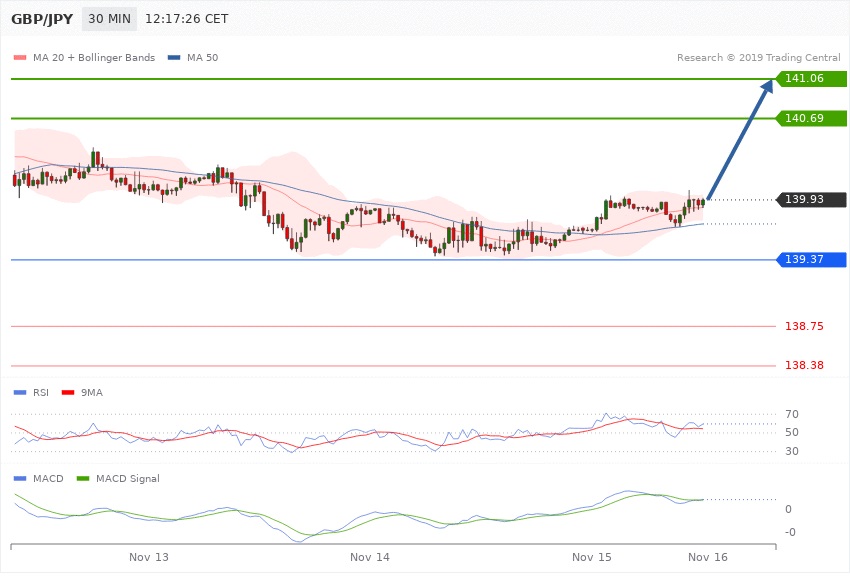Select the blue 139.37 pivot price tag

point(810,260)
